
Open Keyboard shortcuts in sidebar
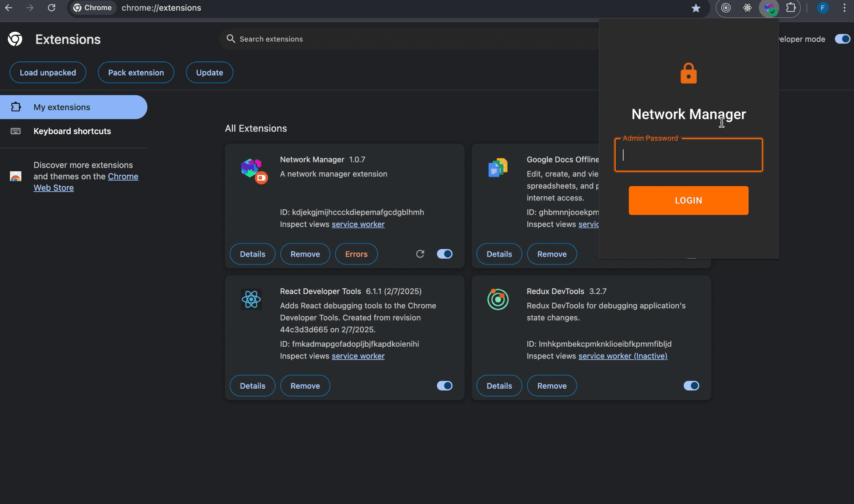click(x=74, y=131)
